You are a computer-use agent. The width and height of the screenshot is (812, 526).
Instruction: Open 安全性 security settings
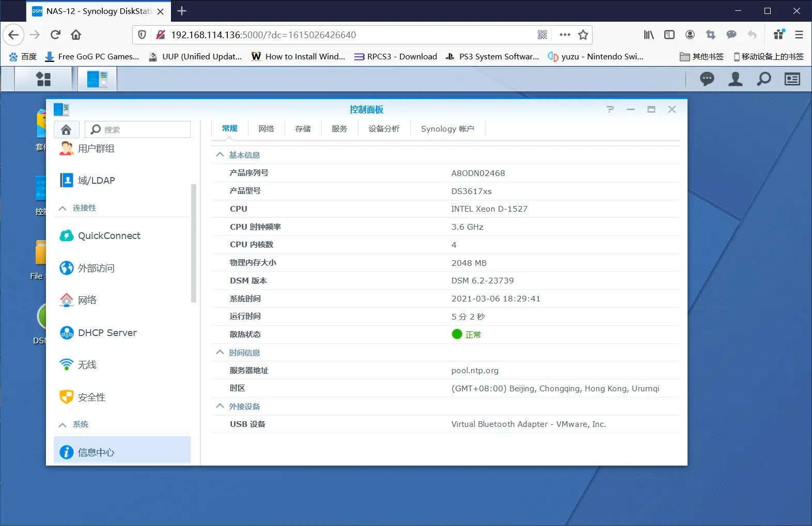point(122,397)
